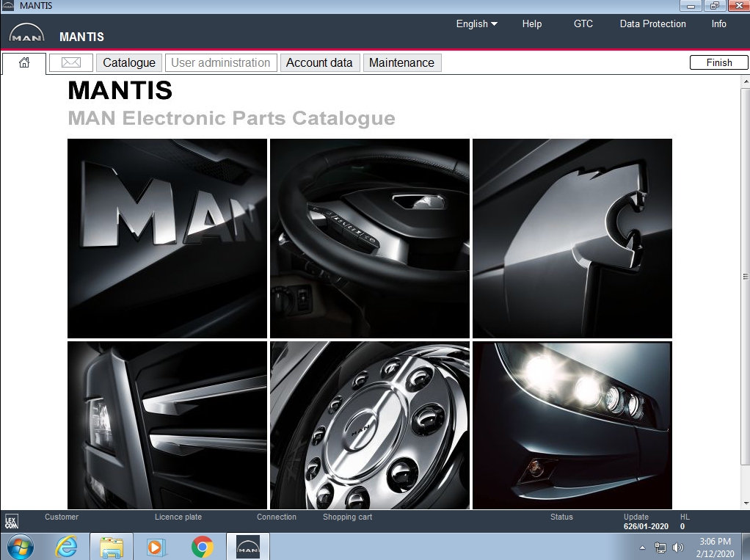Open the GTC menu item
This screenshot has height=560, width=750.
(x=583, y=23)
